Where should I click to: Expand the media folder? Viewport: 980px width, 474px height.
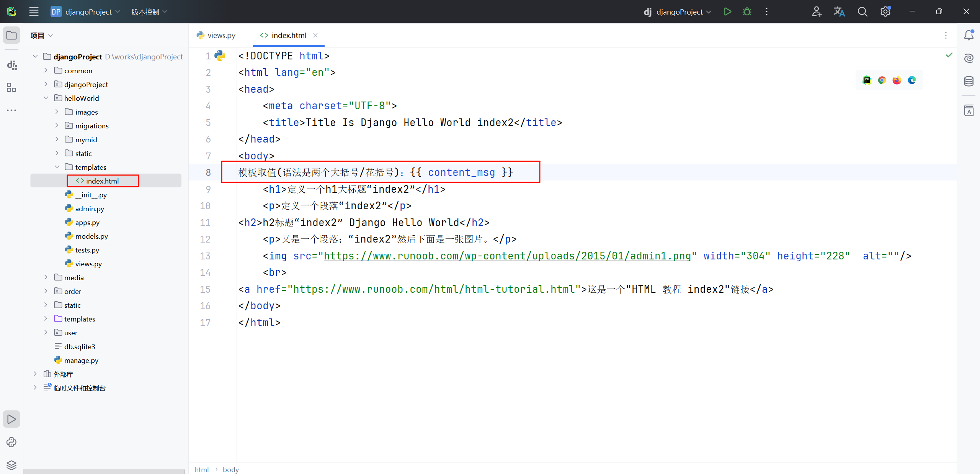pos(46,277)
